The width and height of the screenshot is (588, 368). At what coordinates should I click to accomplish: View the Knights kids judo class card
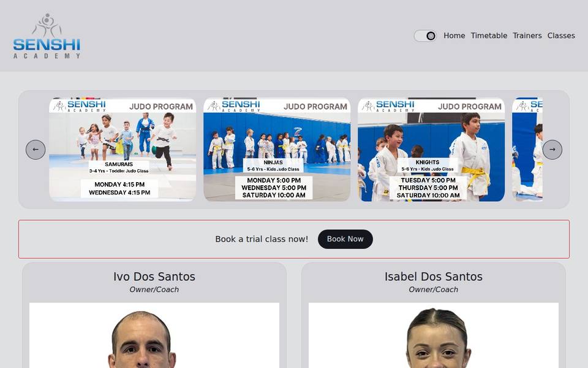[431, 150]
